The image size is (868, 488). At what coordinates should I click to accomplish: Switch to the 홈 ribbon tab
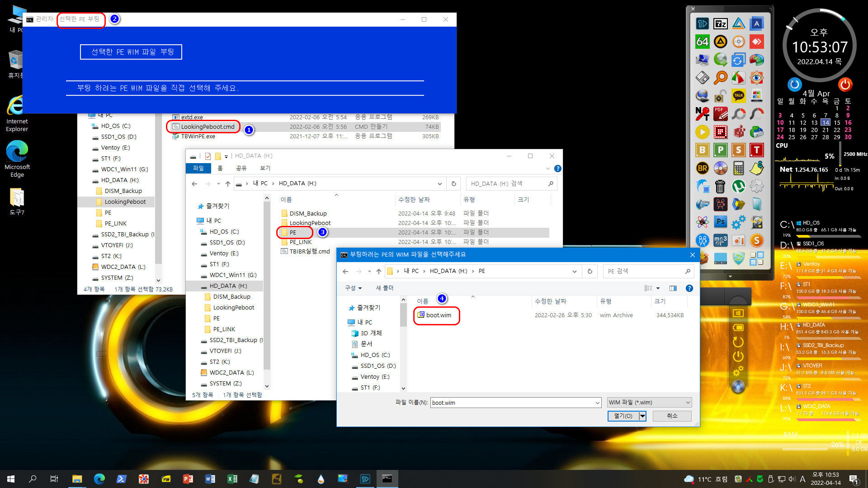coord(220,168)
